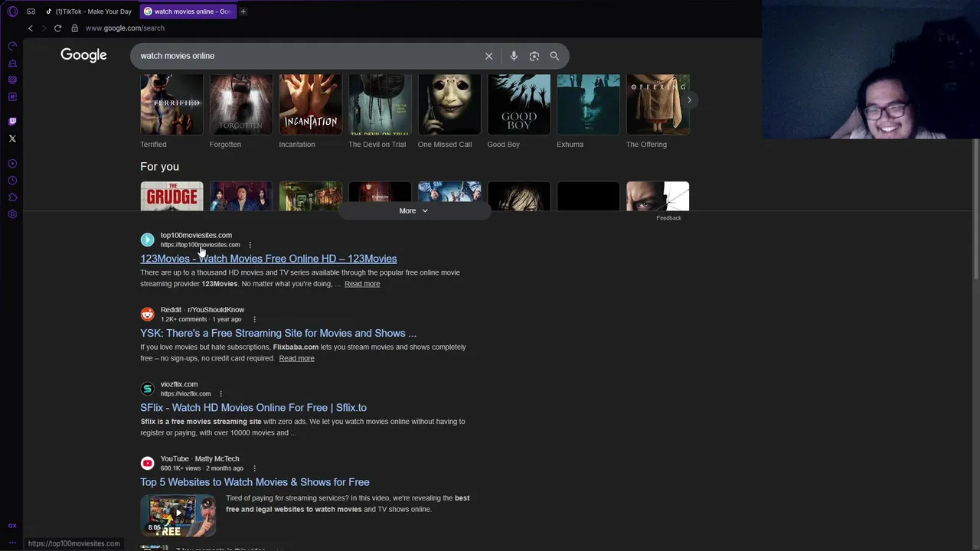Submit search with magnifier icon
The height and width of the screenshot is (551, 980).
pos(554,56)
